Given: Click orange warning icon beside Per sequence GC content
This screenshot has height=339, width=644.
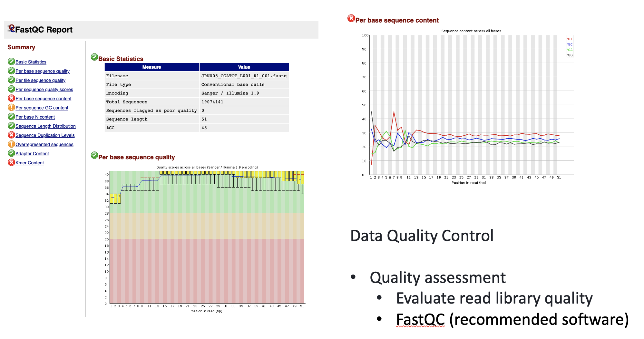Looking at the screenshot, I should (11, 108).
